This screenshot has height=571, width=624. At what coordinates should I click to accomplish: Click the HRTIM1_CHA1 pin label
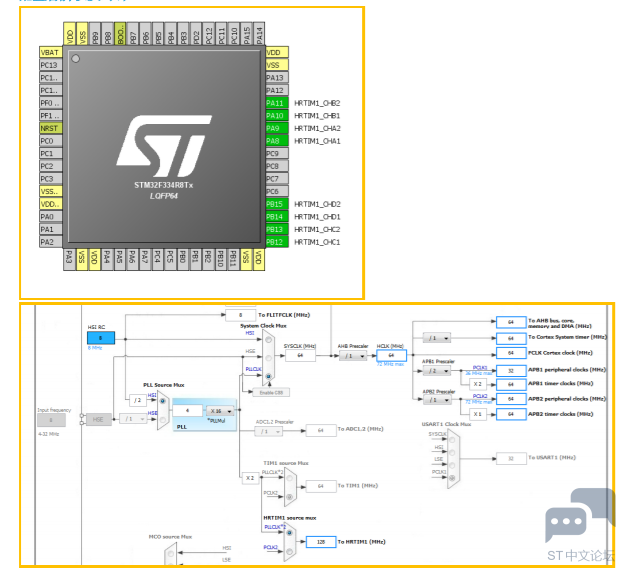(317, 141)
